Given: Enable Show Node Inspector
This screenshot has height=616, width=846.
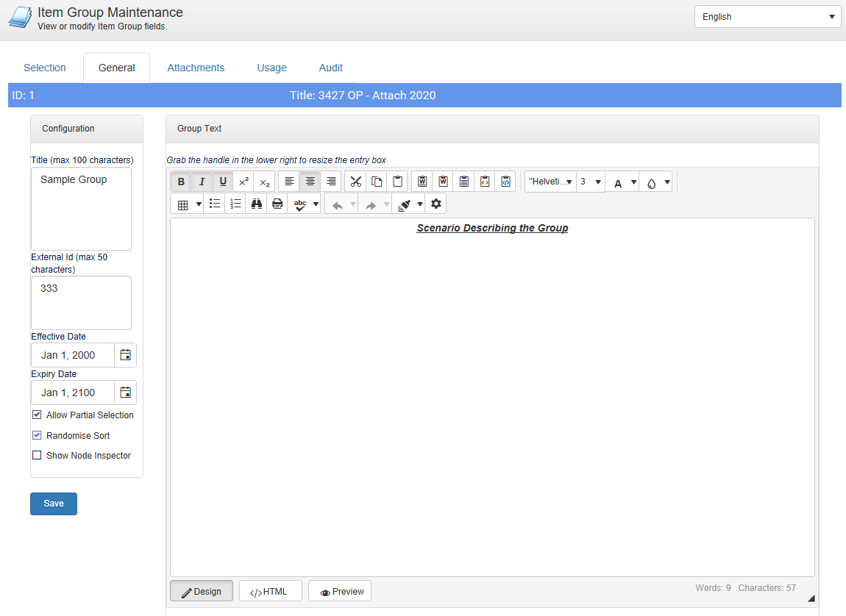Looking at the screenshot, I should [x=37, y=455].
